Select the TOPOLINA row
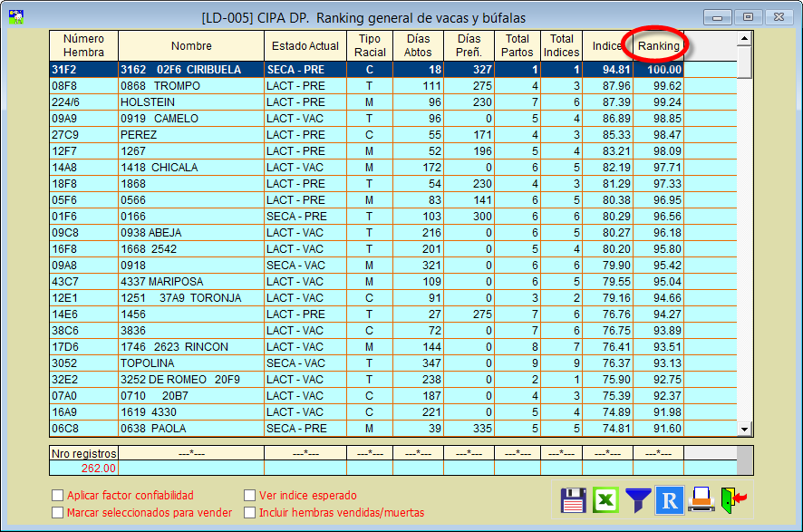This screenshot has height=532, width=803. click(190, 363)
